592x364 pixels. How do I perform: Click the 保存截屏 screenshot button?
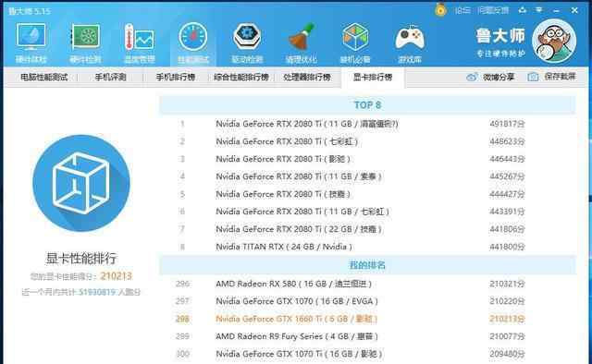551,77
